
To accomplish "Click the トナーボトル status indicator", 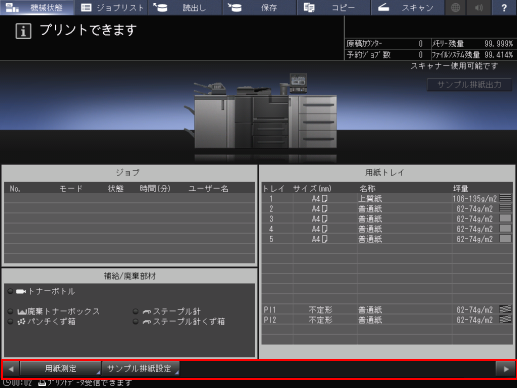I will click(x=10, y=291).
